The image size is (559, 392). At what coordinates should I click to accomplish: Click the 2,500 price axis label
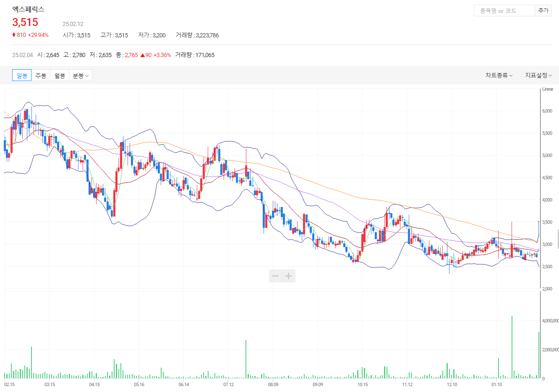click(547, 267)
